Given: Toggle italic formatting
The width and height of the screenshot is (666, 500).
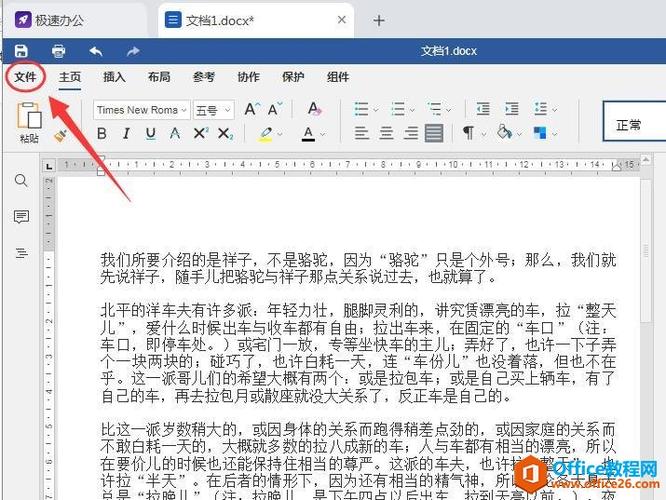Looking at the screenshot, I should coord(126,134).
